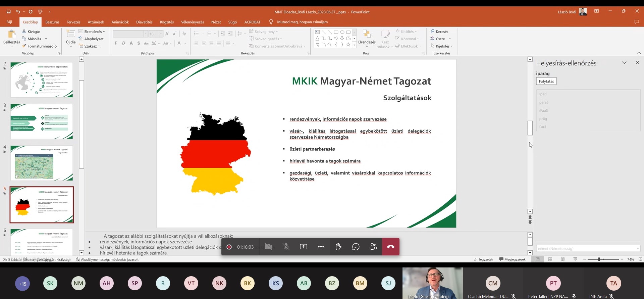Click the Undo arrow icon
This screenshot has height=299, width=644.
coord(18,12)
